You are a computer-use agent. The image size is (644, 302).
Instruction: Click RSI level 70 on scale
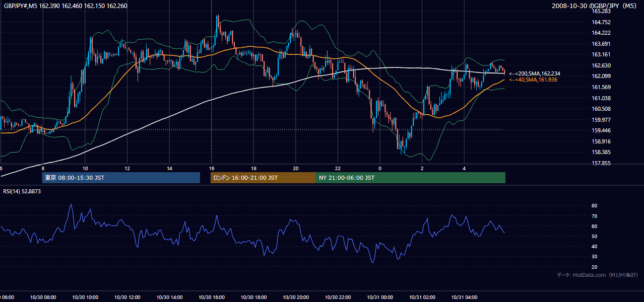pos(595,216)
